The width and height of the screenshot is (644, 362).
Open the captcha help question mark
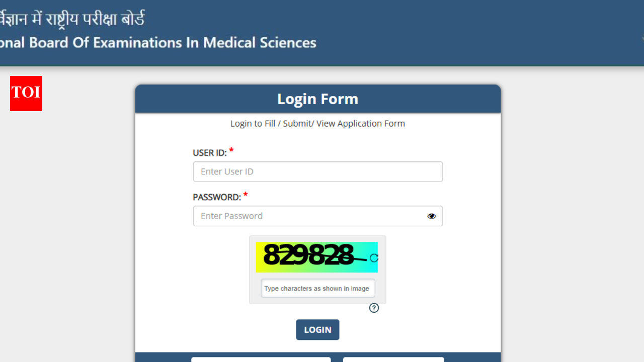374,308
